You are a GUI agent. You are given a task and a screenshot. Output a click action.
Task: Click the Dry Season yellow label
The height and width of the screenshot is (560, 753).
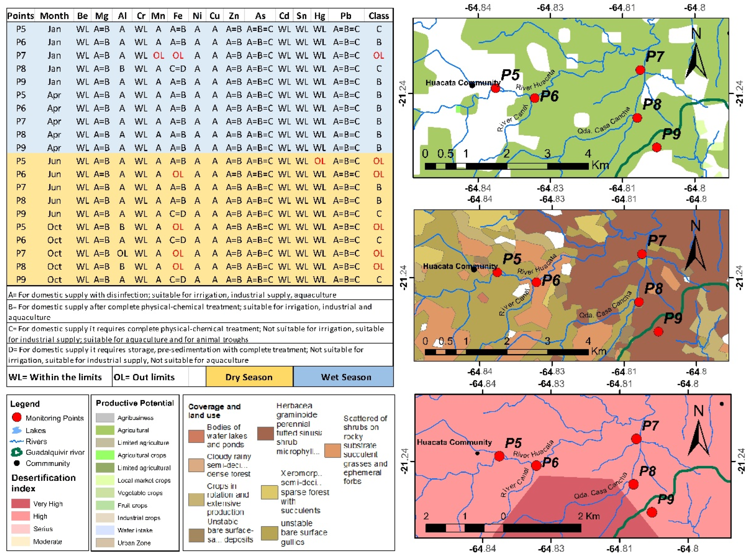pos(249,377)
